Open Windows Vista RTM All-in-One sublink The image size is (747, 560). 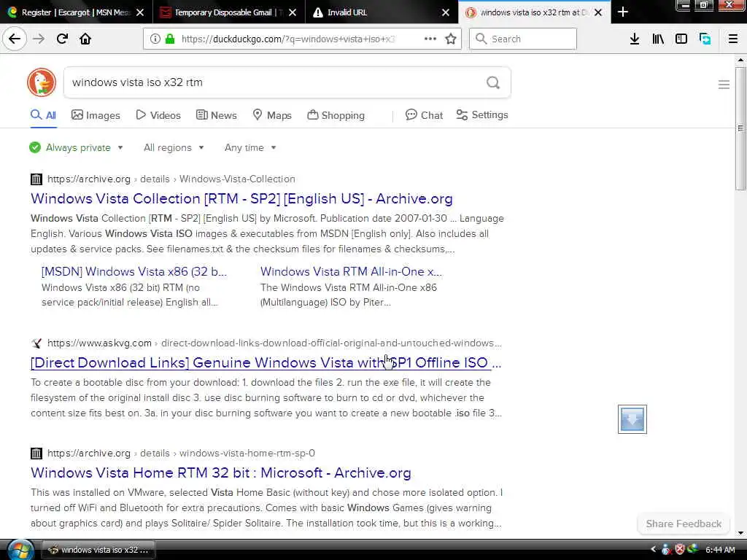tap(351, 271)
